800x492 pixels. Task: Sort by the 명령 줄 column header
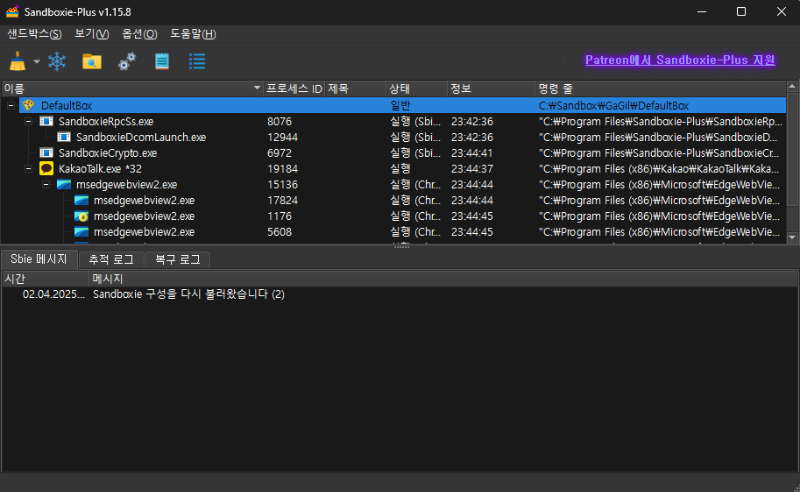pyautogui.click(x=660, y=89)
